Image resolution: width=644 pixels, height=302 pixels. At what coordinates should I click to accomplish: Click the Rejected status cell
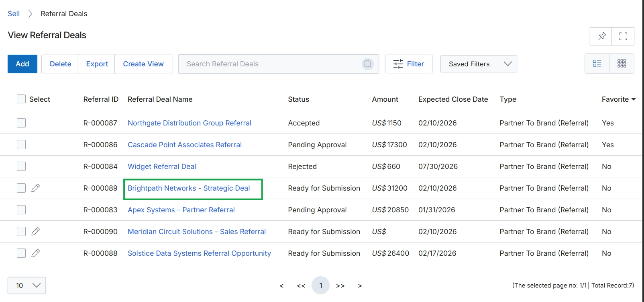pos(302,166)
